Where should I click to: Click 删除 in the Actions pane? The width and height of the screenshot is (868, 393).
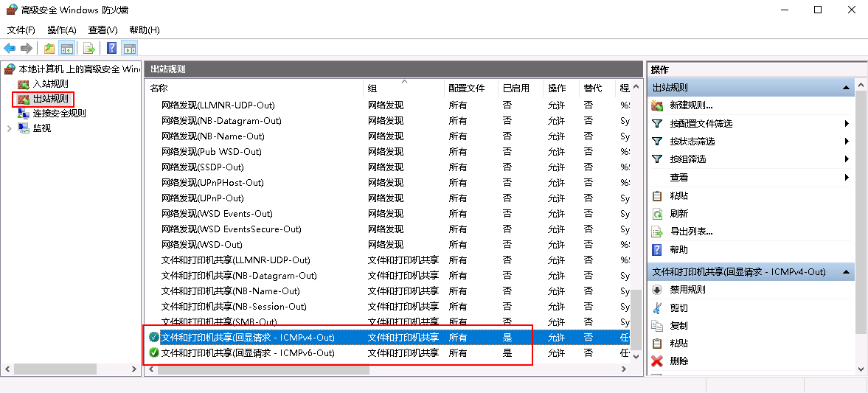(679, 361)
